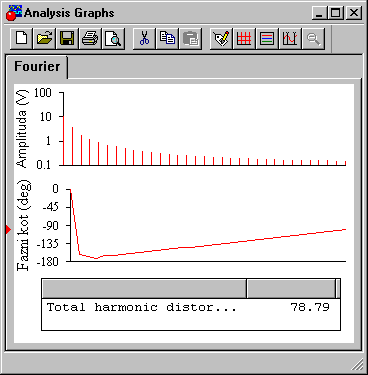Click the Analysis Graphs title bar app icon

(x=14, y=13)
